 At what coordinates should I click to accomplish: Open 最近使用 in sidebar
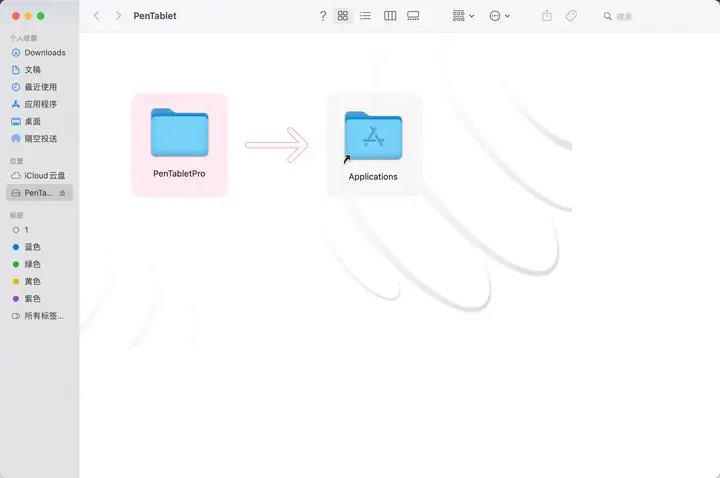(39, 87)
